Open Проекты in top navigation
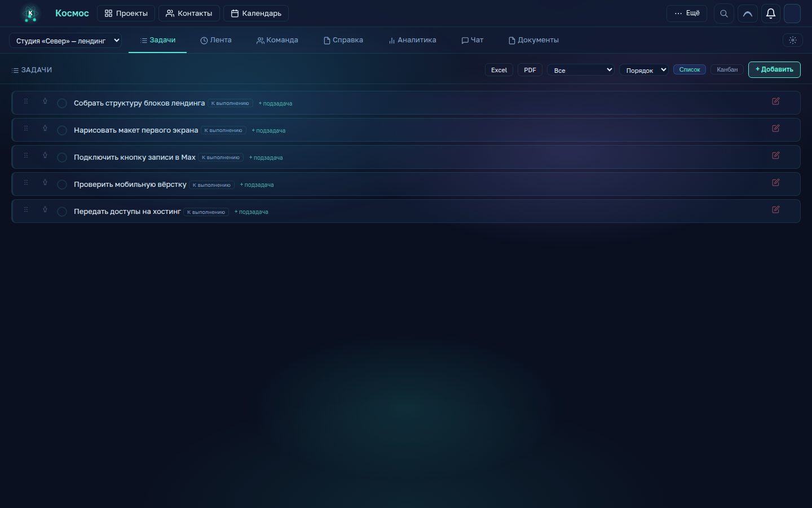Viewport: 812px width, 508px height. click(126, 14)
